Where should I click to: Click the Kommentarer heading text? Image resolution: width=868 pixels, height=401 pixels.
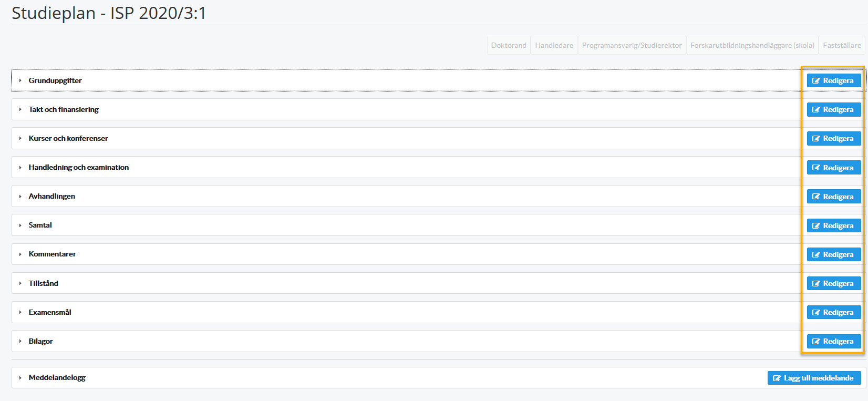pos(53,254)
